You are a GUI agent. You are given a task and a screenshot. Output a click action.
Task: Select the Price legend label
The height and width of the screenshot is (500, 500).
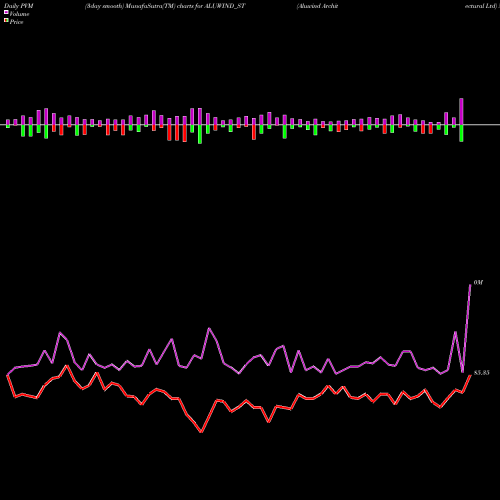(x=16, y=22)
